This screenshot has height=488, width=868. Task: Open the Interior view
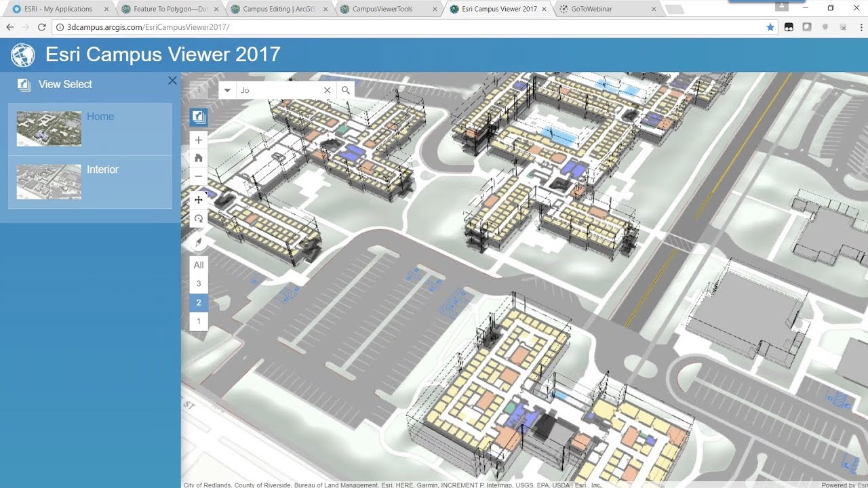[x=90, y=182]
